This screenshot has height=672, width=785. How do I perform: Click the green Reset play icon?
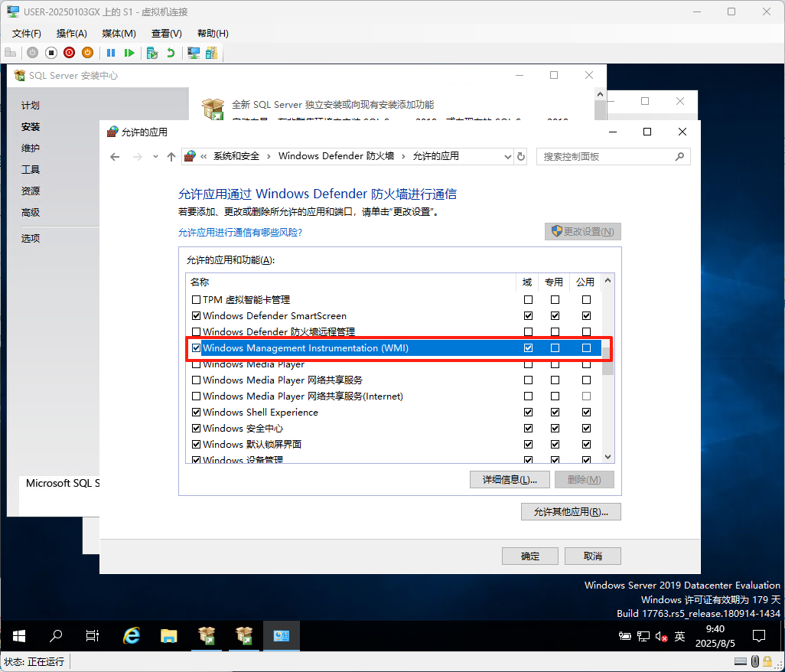[129, 53]
